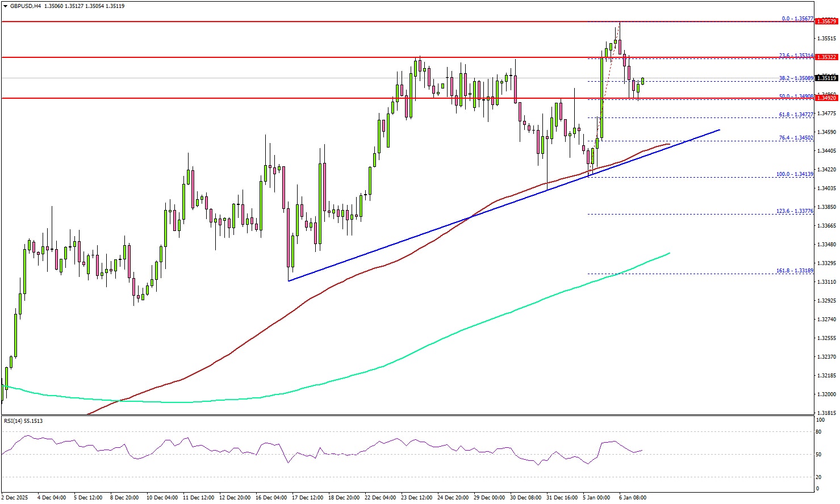This screenshot has height=504, width=840.
Task: Click the 23 Dec 12:00 time label
Action: pyautogui.click(x=416, y=498)
